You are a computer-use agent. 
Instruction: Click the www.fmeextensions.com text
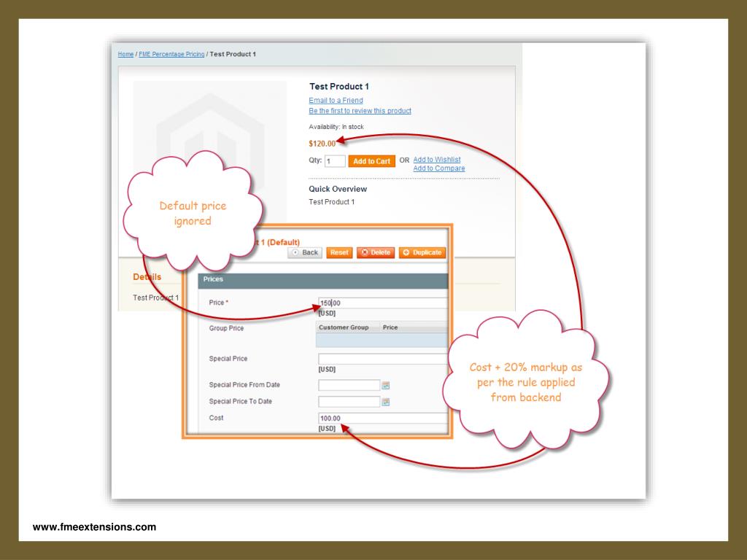[x=94, y=527]
